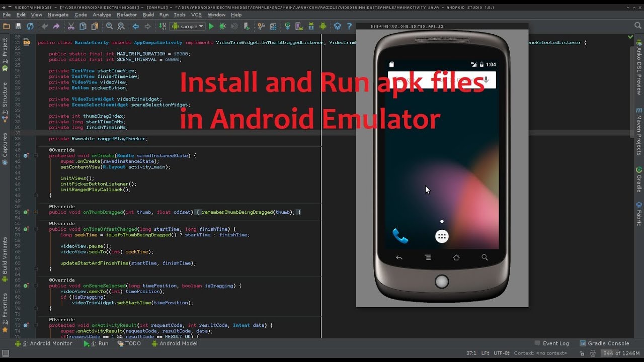Open the Tools menu
644x362 pixels.
(180, 15)
